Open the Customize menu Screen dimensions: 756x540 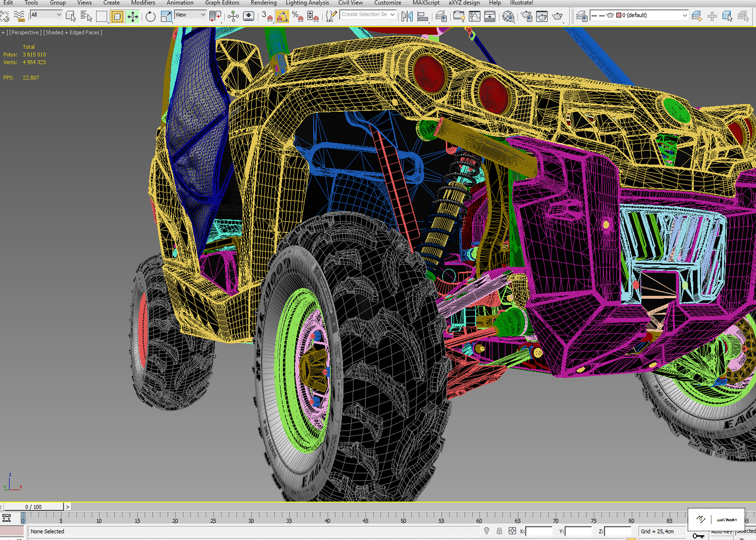(x=387, y=3)
